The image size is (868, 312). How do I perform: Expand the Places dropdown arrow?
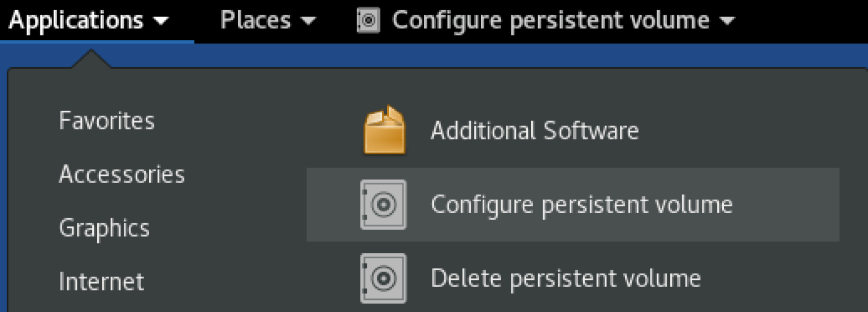click(308, 21)
